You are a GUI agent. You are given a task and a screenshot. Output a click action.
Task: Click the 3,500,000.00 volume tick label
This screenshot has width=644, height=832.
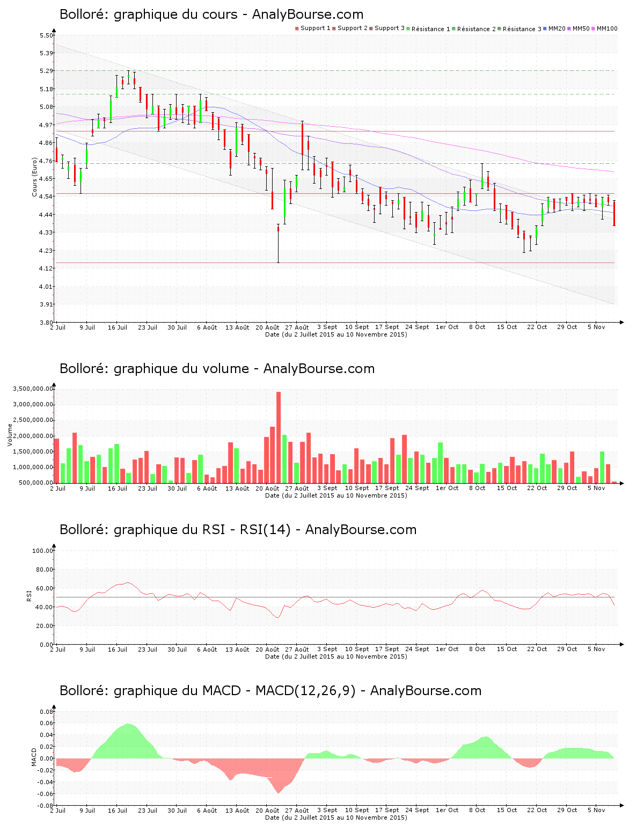32,389
